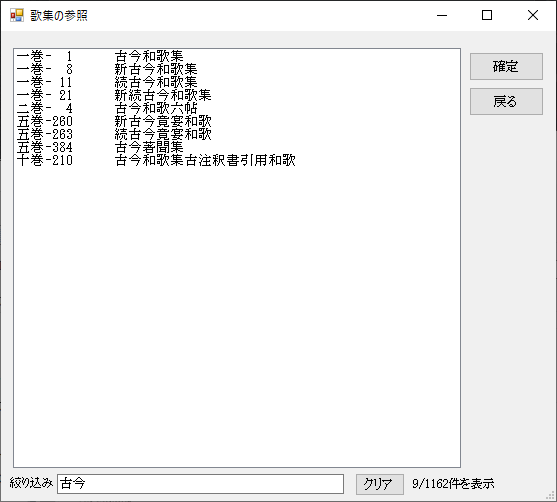Click the クリア clear button
The image size is (557, 502).
(379, 484)
